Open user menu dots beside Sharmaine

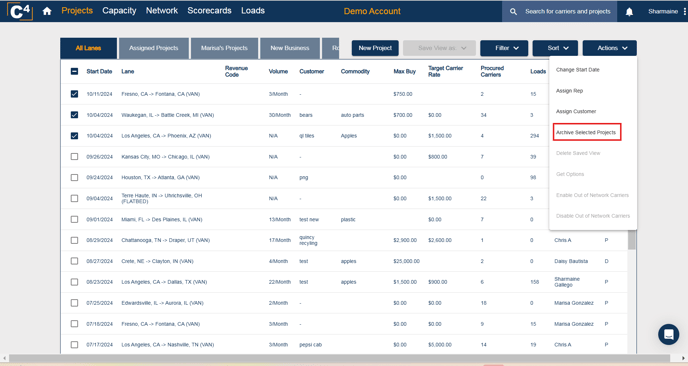pyautogui.click(x=684, y=11)
